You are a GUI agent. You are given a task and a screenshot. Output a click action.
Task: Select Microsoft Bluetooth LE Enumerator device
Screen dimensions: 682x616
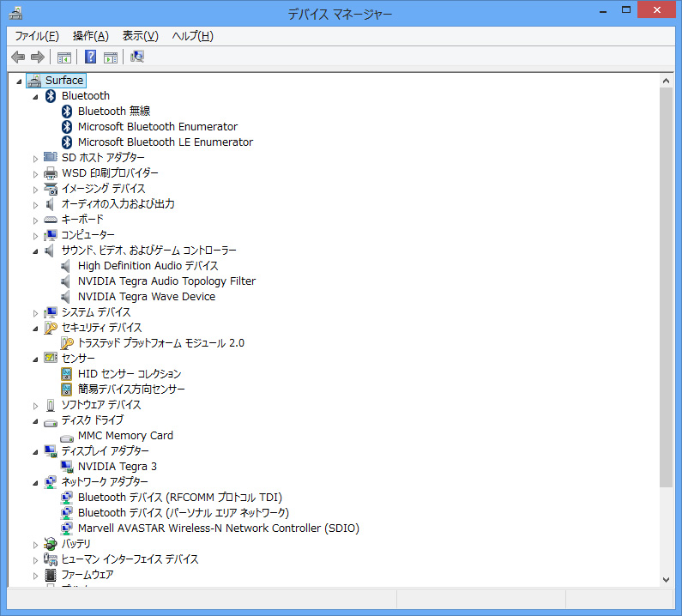click(x=165, y=142)
